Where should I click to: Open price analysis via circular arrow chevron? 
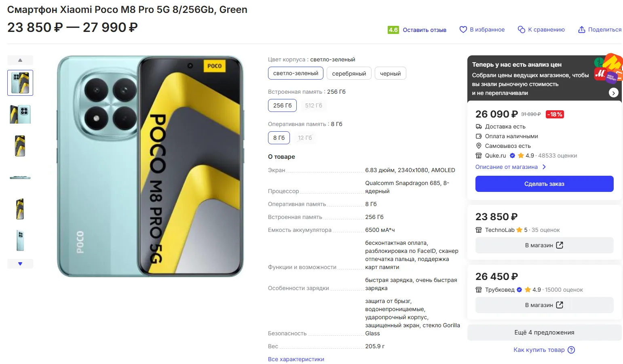click(613, 93)
